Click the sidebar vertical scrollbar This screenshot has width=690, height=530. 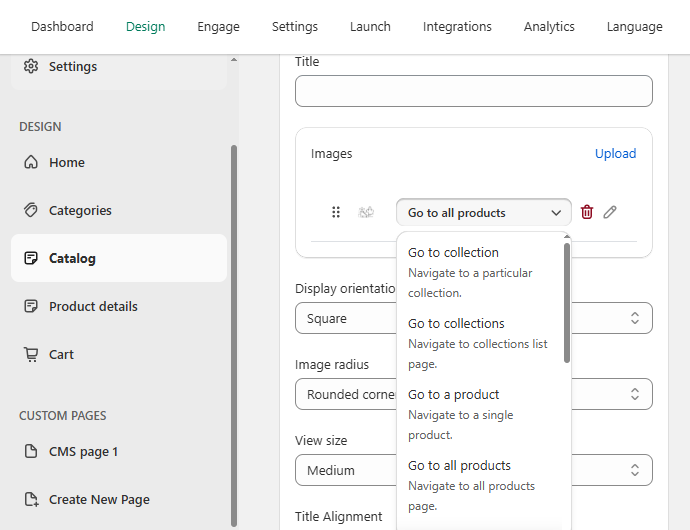point(234,335)
